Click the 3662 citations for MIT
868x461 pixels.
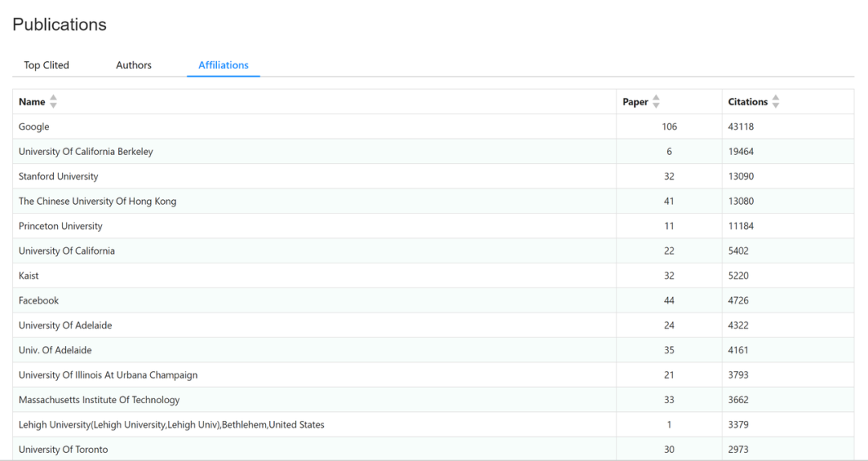(739, 400)
